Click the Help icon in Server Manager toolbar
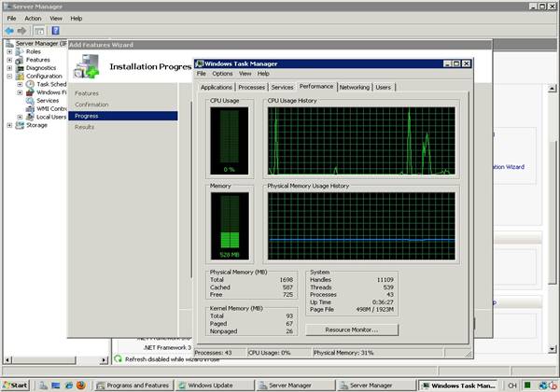This screenshot has height=392, width=560. coord(53,30)
